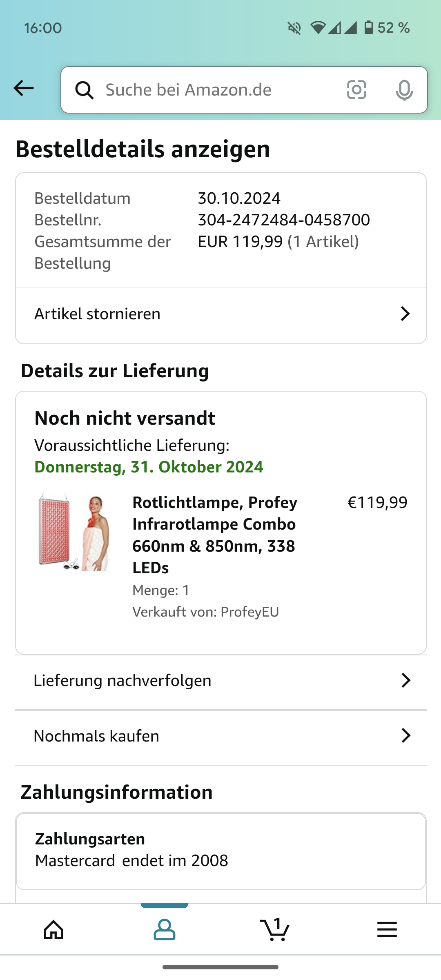The height and width of the screenshot is (980, 441).
Task: Select Lieferung nachverfolgen option
Action: tap(122, 681)
